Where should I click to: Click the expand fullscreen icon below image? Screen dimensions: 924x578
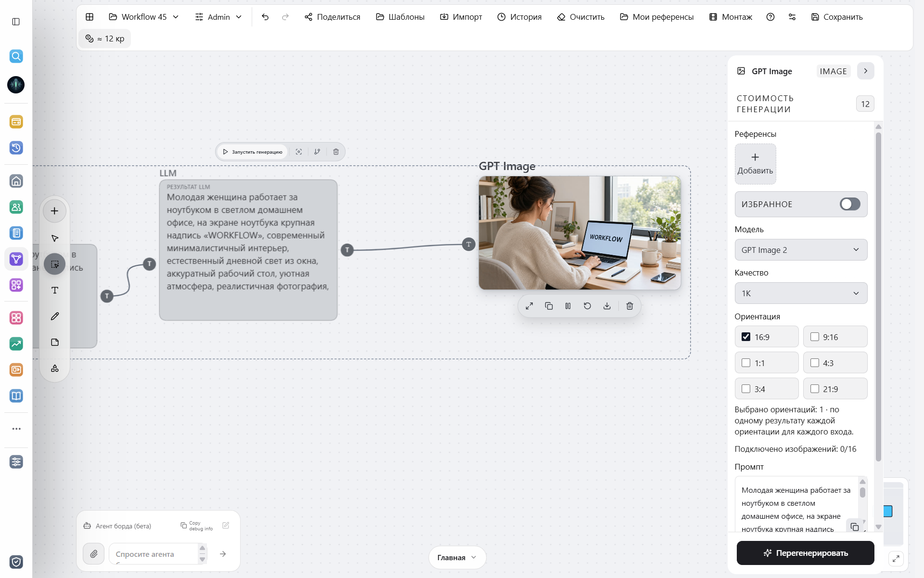click(529, 306)
